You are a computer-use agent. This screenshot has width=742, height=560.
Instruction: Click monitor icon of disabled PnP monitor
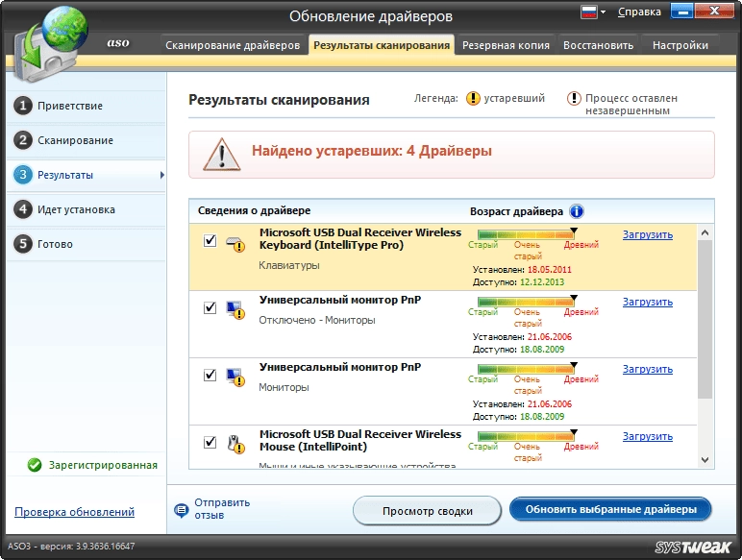[235, 310]
